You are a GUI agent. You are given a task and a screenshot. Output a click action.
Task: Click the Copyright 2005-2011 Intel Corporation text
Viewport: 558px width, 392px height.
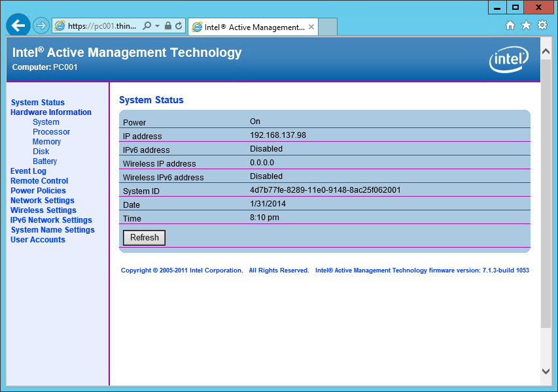182,270
